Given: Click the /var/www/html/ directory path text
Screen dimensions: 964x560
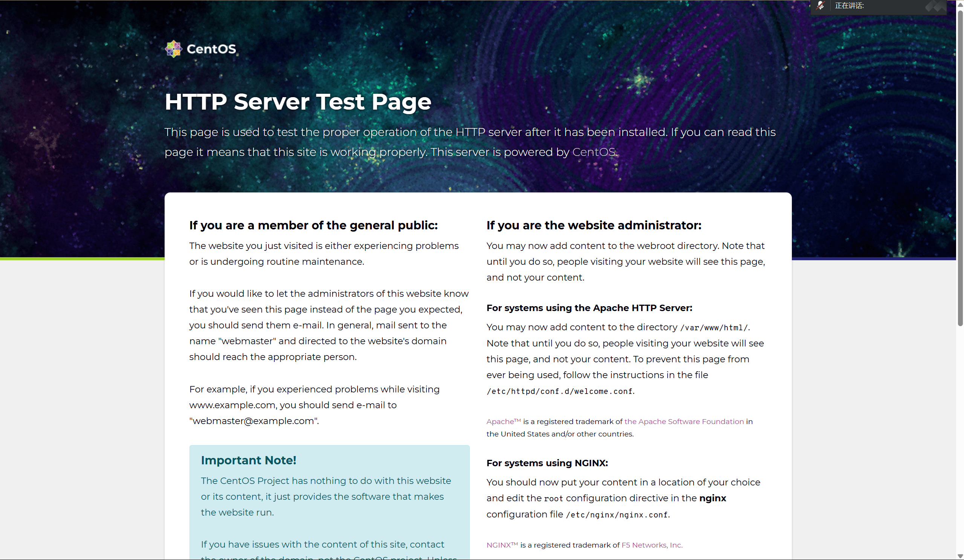Looking at the screenshot, I should tap(713, 328).
